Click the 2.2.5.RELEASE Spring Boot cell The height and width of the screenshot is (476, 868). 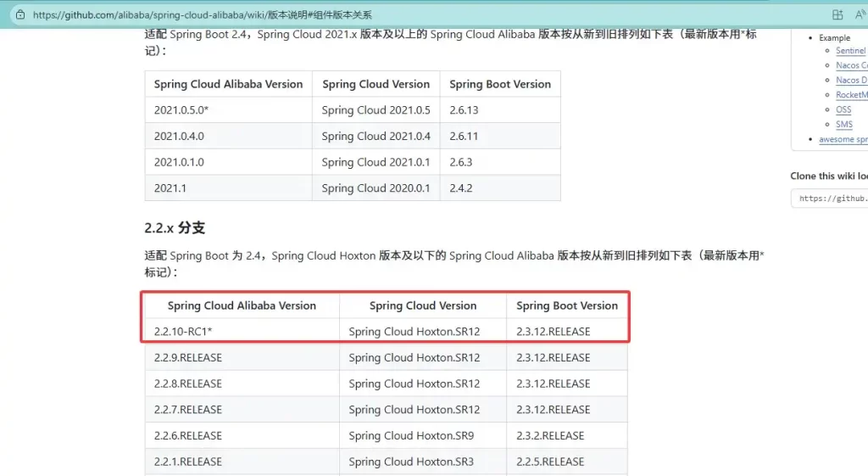tap(550, 462)
